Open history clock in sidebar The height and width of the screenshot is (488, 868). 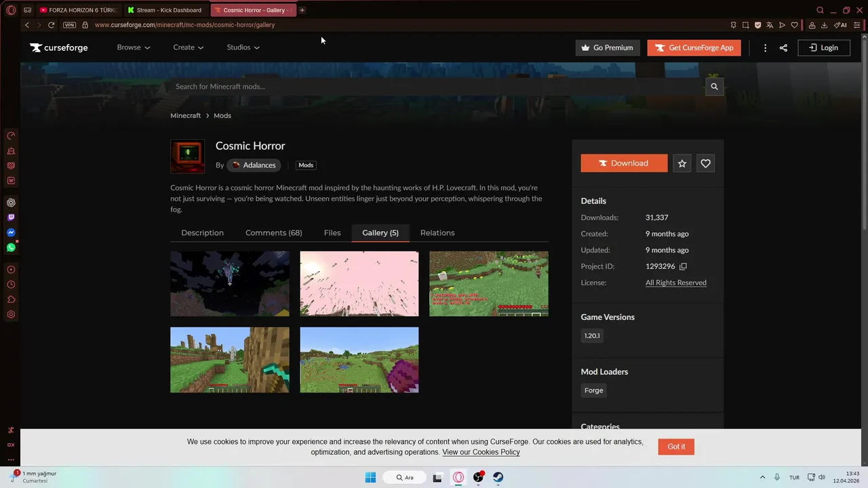pyautogui.click(x=11, y=285)
